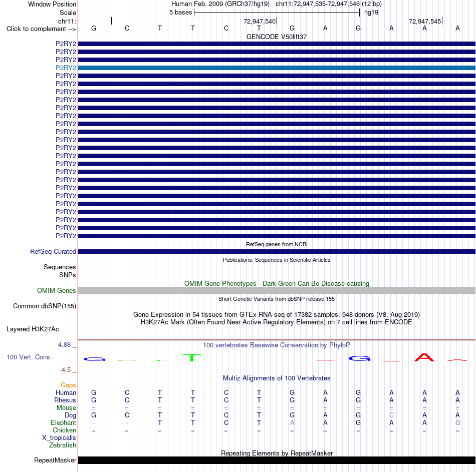
Task: Select the Common dbSNP(155) label
Action: [45, 306]
